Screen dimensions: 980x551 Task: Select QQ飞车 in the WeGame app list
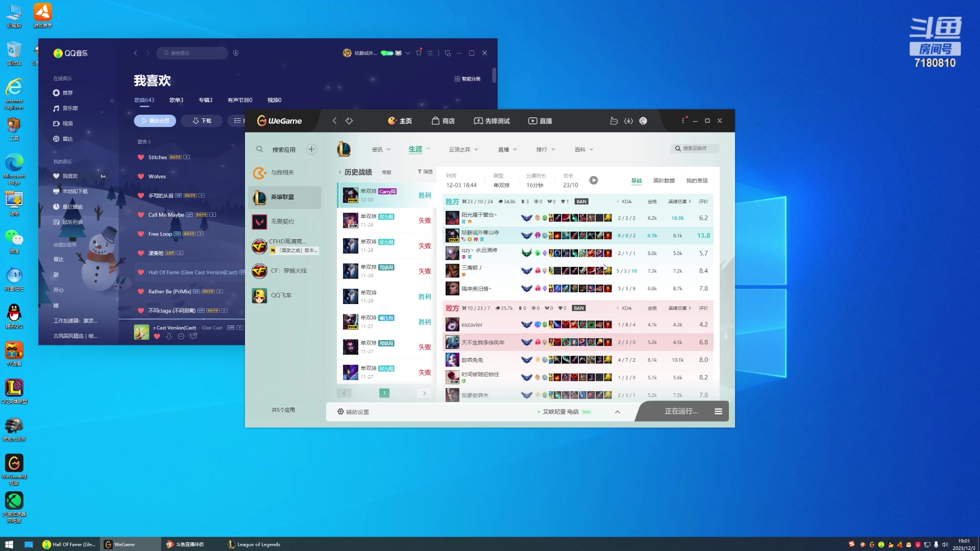click(285, 295)
